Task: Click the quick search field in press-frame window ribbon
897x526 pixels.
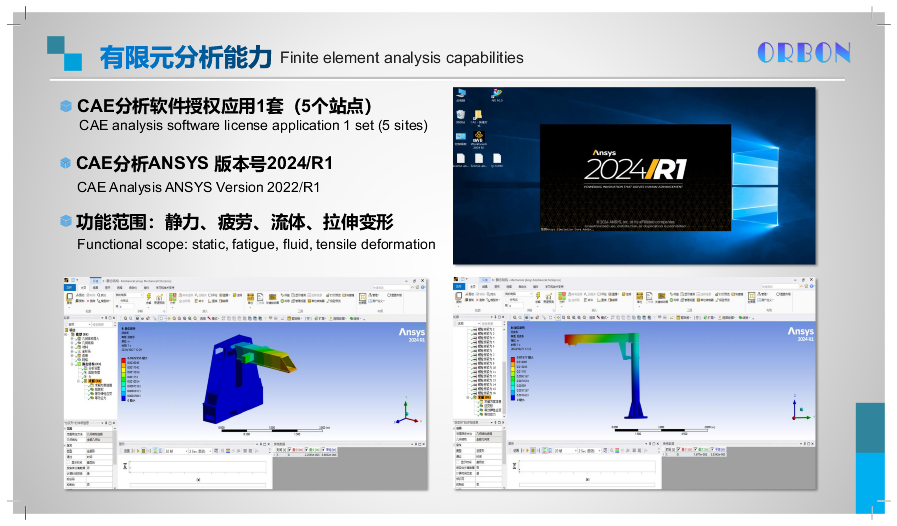Action: [383, 286]
